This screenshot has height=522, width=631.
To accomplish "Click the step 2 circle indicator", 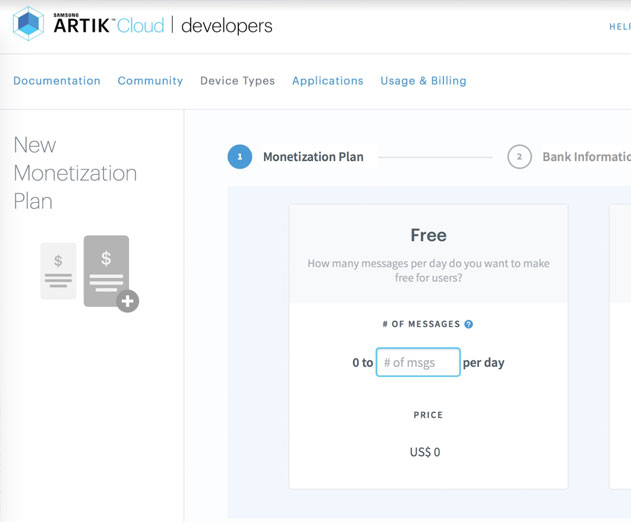I will 519,157.
